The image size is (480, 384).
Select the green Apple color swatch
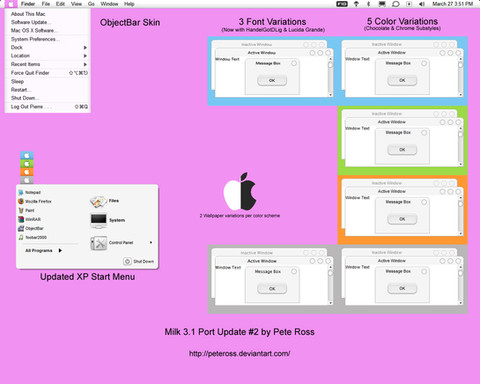point(27,164)
